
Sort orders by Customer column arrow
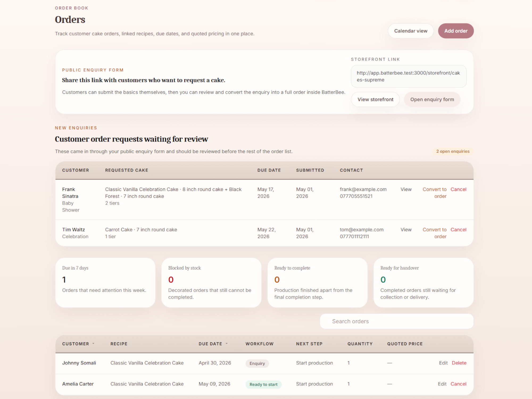(x=93, y=344)
